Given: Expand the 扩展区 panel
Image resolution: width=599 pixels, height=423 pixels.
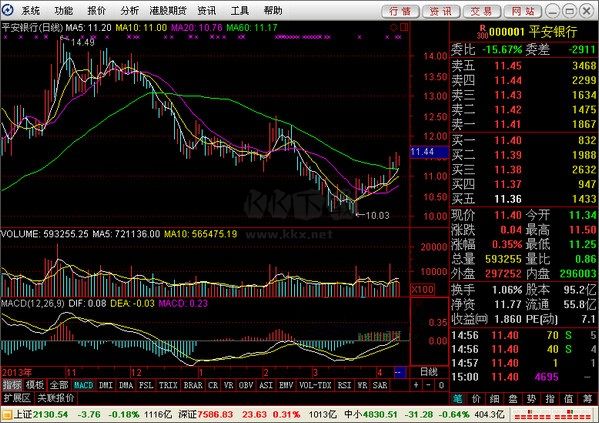Looking at the screenshot, I should (17, 398).
